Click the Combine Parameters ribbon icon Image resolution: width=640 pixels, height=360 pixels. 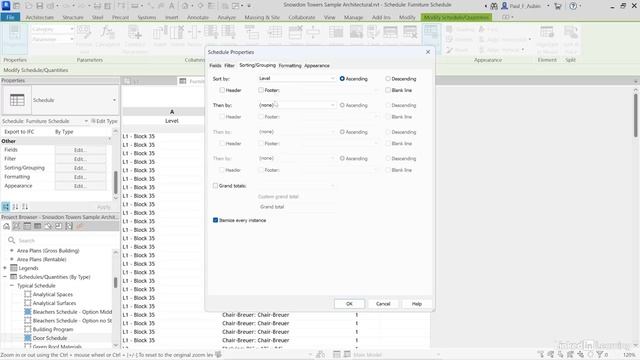pos(135,33)
